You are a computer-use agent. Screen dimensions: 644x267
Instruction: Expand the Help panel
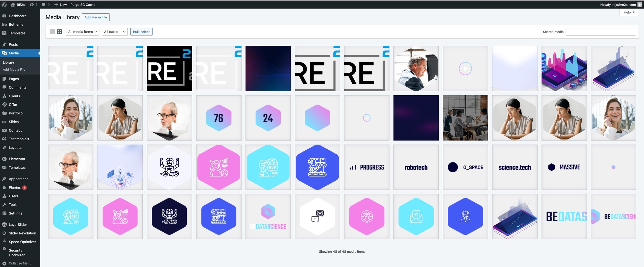(629, 12)
